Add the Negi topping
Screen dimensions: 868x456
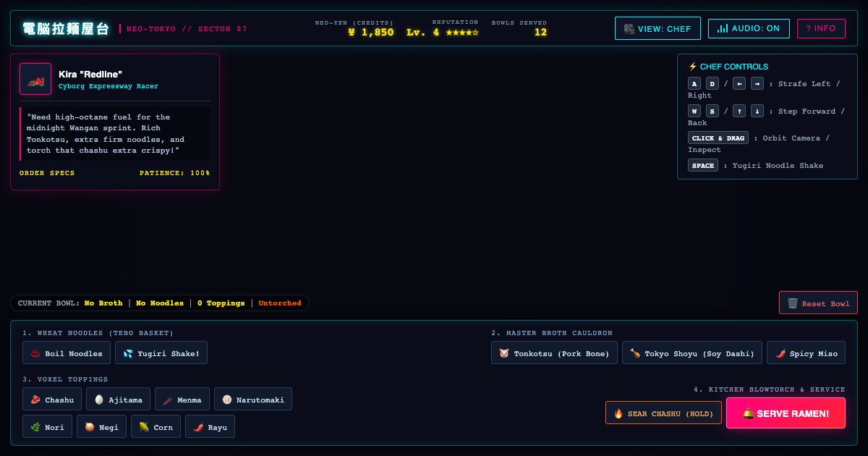click(x=102, y=427)
